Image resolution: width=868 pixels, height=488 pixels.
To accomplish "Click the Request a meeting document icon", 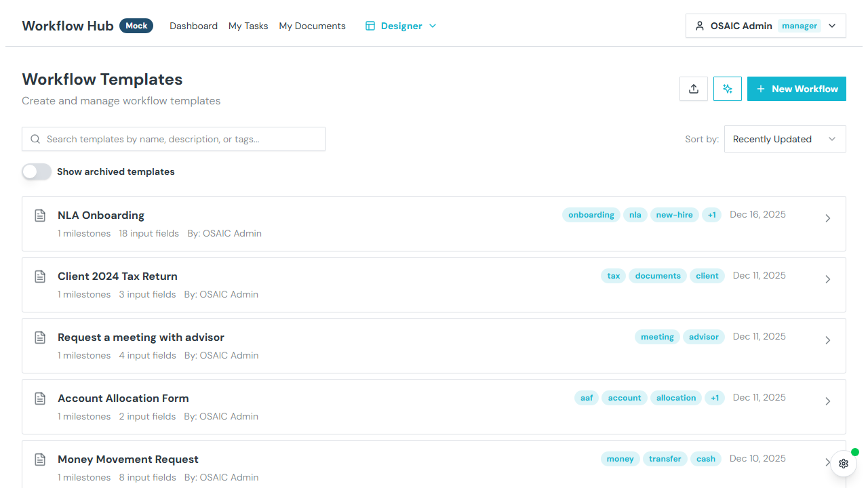I will (41, 338).
